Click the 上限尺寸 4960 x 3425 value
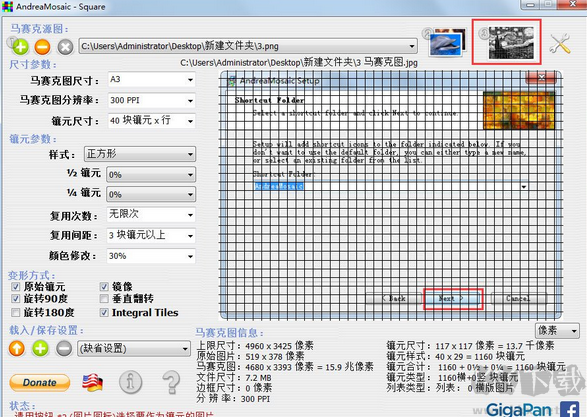 (x=279, y=346)
